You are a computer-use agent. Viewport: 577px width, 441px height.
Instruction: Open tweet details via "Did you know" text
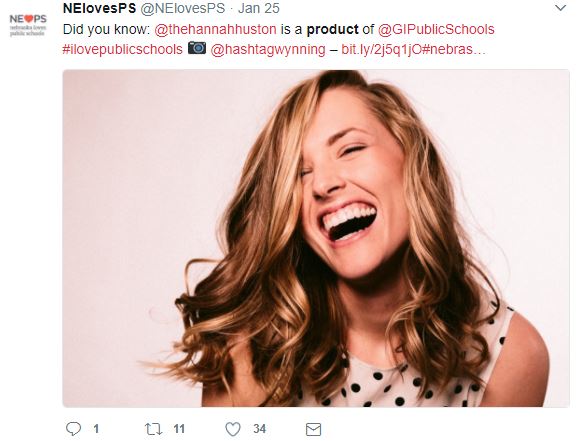[x=106, y=29]
